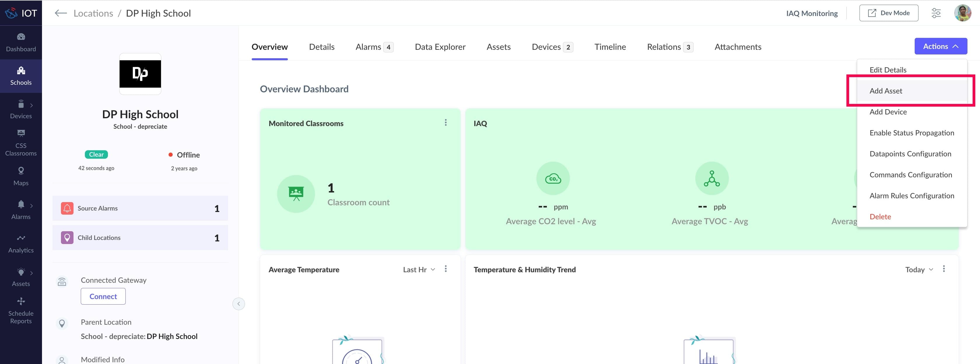This screenshot has height=364, width=980.
Task: Choose Delete in the Actions menu
Action: pyautogui.click(x=880, y=217)
